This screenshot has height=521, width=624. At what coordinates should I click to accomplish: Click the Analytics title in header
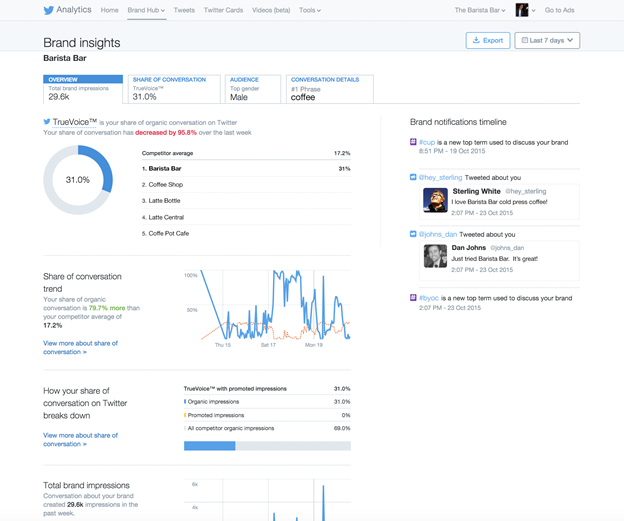click(x=74, y=10)
